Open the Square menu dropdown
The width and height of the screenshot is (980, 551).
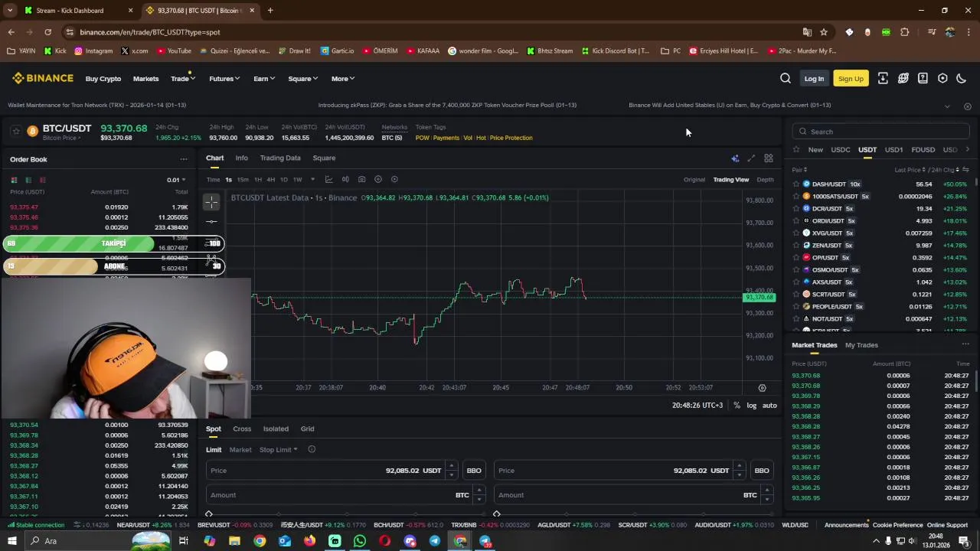[x=303, y=79]
